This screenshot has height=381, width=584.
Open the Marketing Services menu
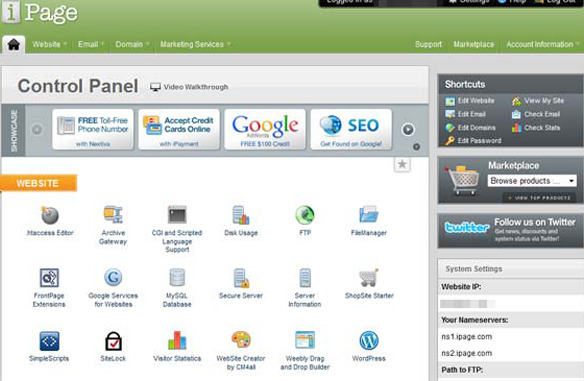coord(195,44)
